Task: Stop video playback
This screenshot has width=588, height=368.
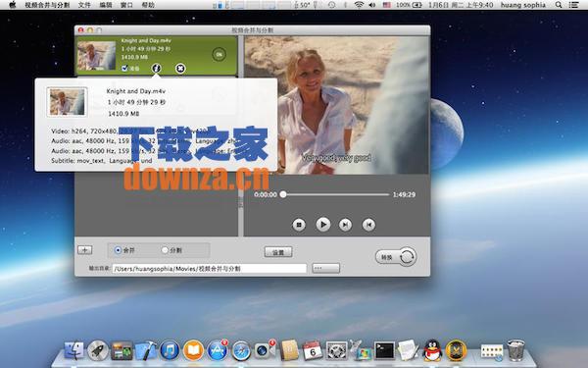Action: click(299, 225)
